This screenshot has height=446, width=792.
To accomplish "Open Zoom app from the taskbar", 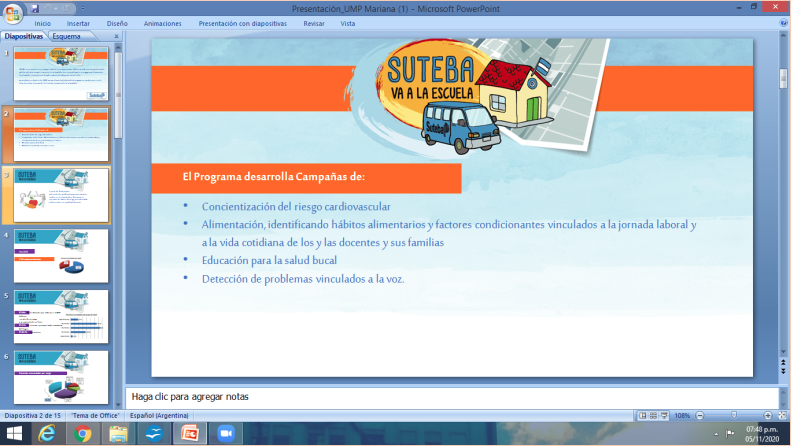I will coord(225,434).
